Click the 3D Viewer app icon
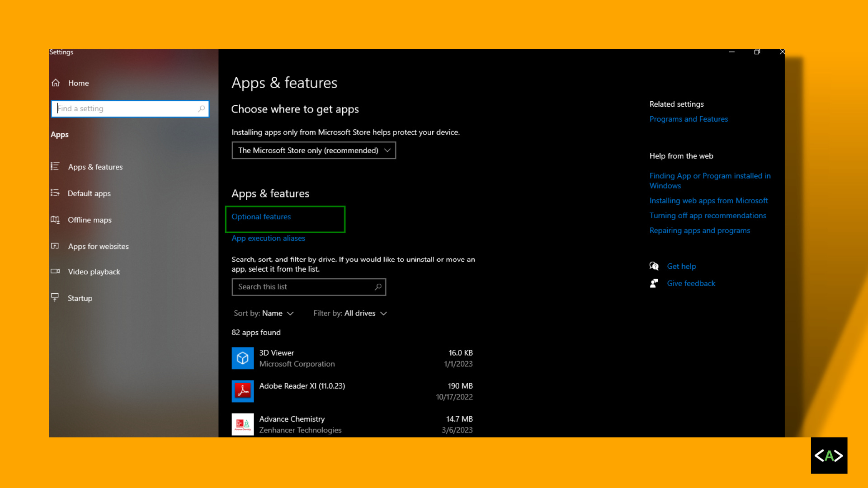This screenshot has height=488, width=868. tap(243, 358)
